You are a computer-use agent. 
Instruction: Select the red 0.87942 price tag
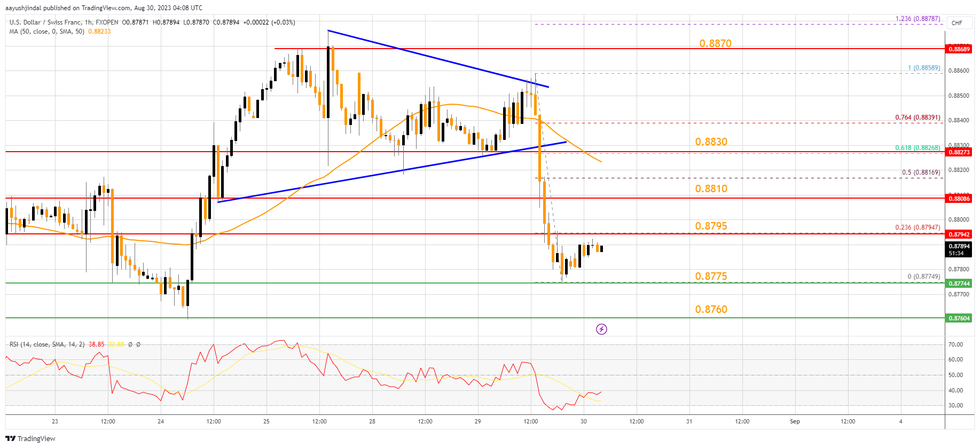(x=959, y=234)
